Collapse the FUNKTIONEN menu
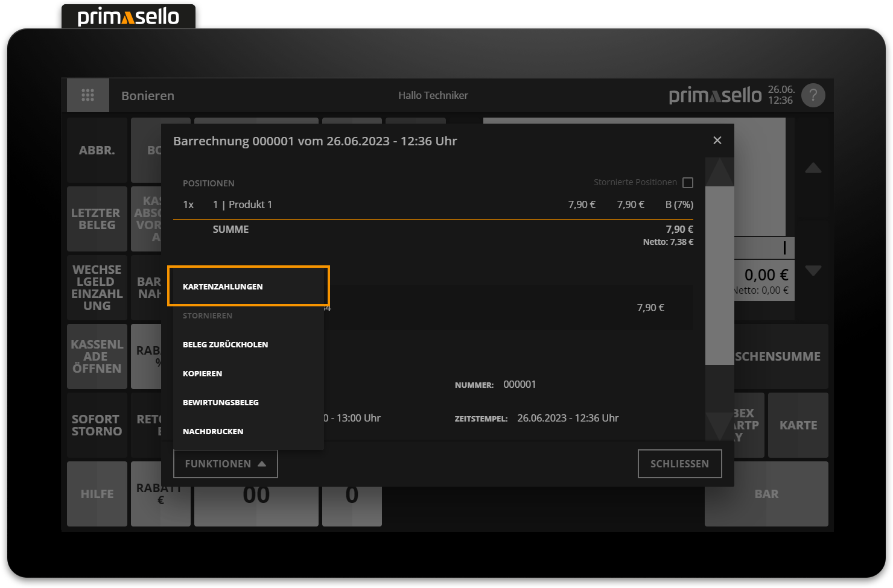 pyautogui.click(x=225, y=464)
